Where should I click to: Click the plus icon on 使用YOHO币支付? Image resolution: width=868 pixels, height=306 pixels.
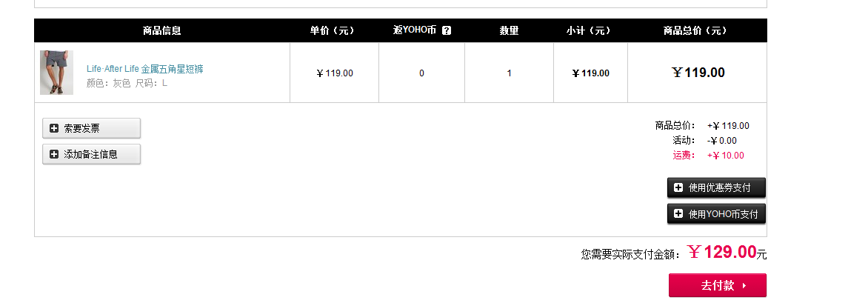(x=678, y=213)
